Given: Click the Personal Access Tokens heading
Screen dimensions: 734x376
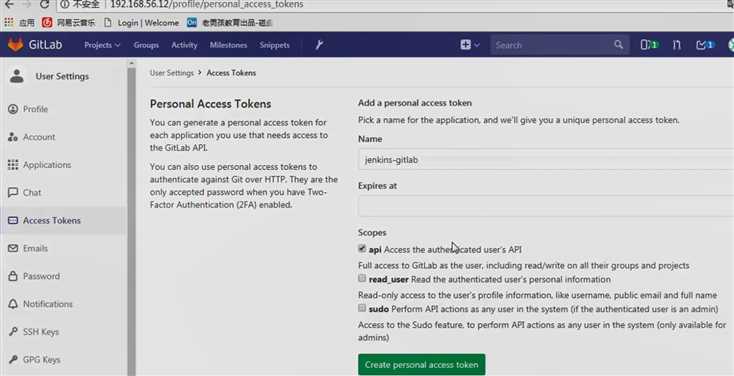Looking at the screenshot, I should pyautogui.click(x=210, y=103).
